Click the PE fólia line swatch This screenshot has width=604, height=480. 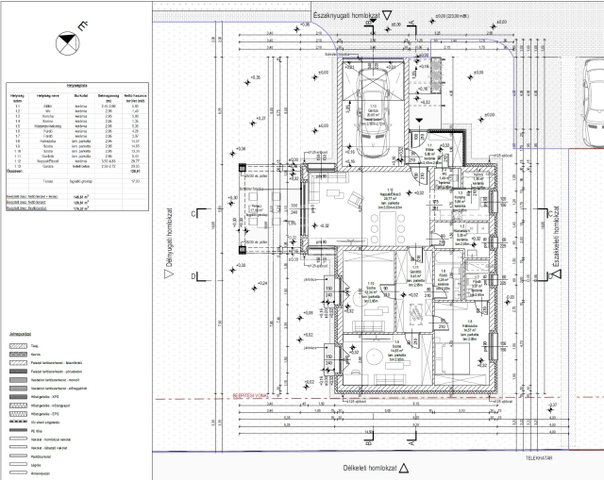click(x=18, y=430)
